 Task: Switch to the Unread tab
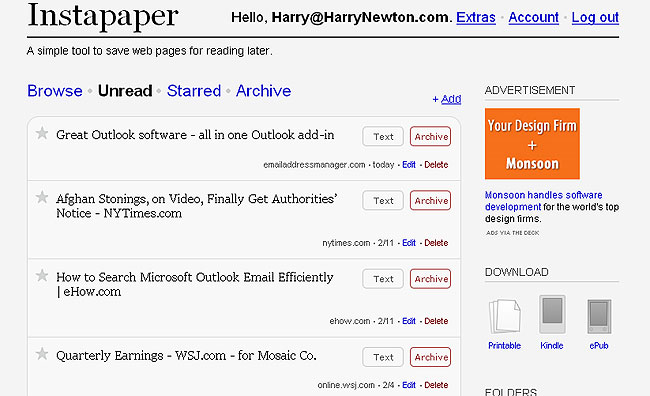(x=125, y=91)
